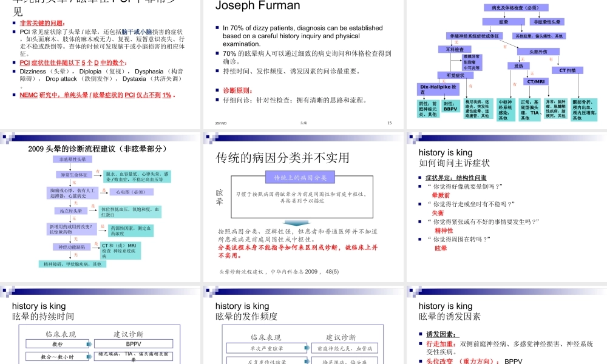
Task: Click the 'Dix-Hallpike 检查' box
Action: pos(439,89)
